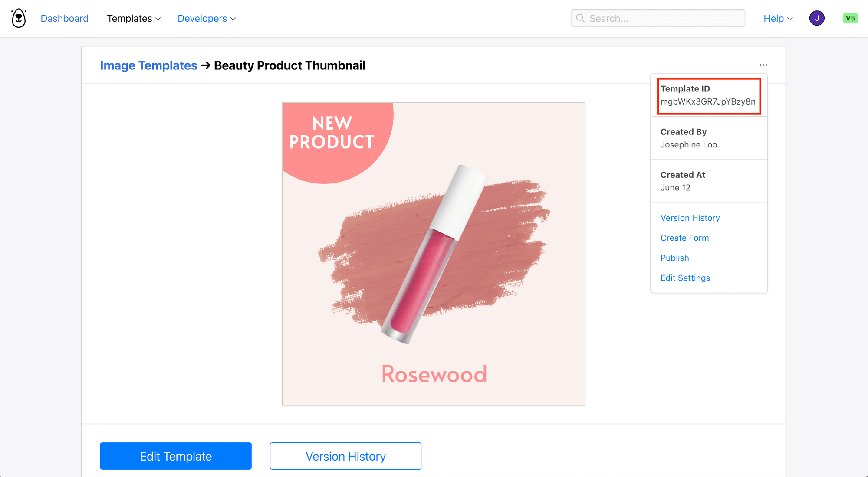Viewport: 868px width, 477px height.
Task: Select Publish in the side menu
Action: pyautogui.click(x=674, y=258)
